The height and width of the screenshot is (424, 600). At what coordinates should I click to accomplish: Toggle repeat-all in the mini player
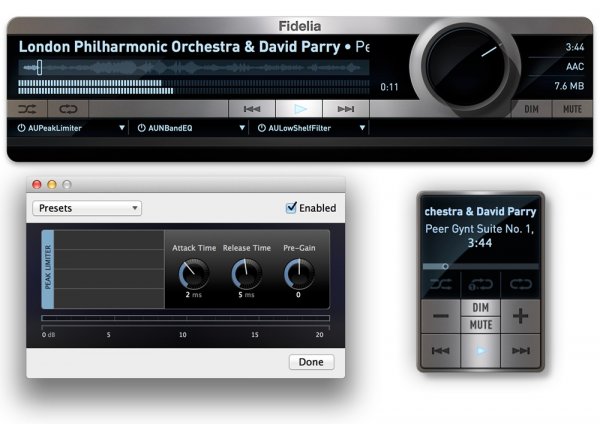pos(520,284)
